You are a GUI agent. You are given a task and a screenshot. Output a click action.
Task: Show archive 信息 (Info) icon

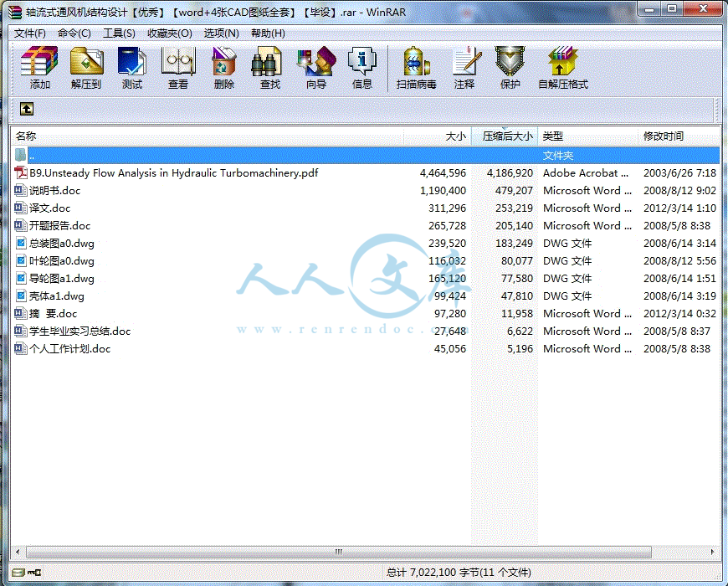tap(361, 61)
